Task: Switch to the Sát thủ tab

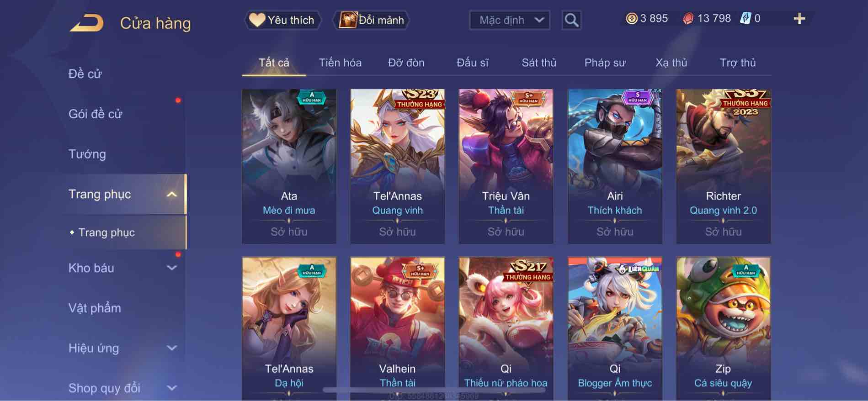Action: (539, 63)
